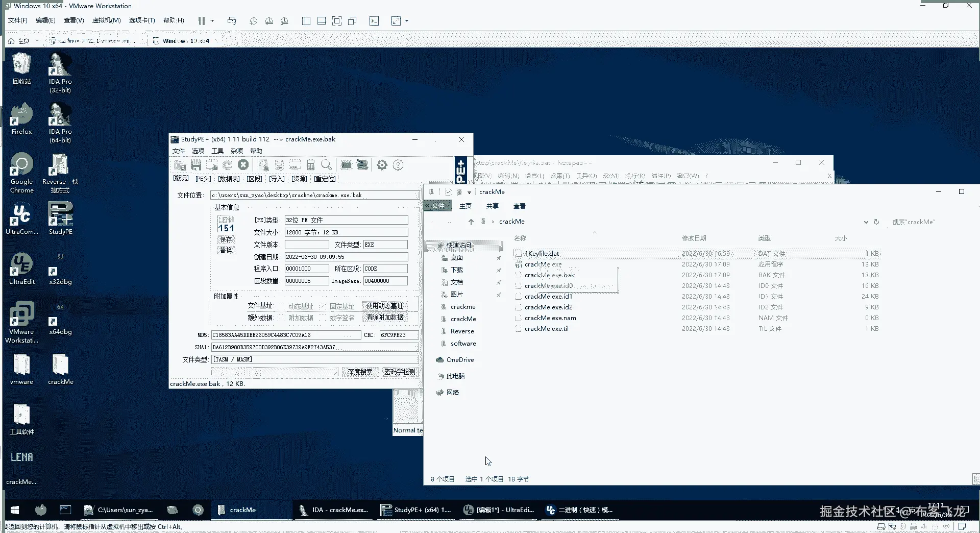Switch to the 导入 tab in StudyPE

click(277, 179)
